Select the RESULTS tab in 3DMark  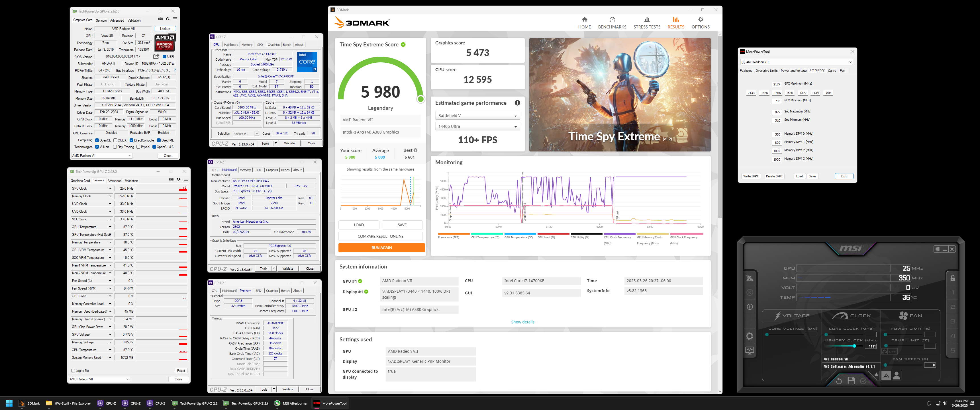click(676, 23)
